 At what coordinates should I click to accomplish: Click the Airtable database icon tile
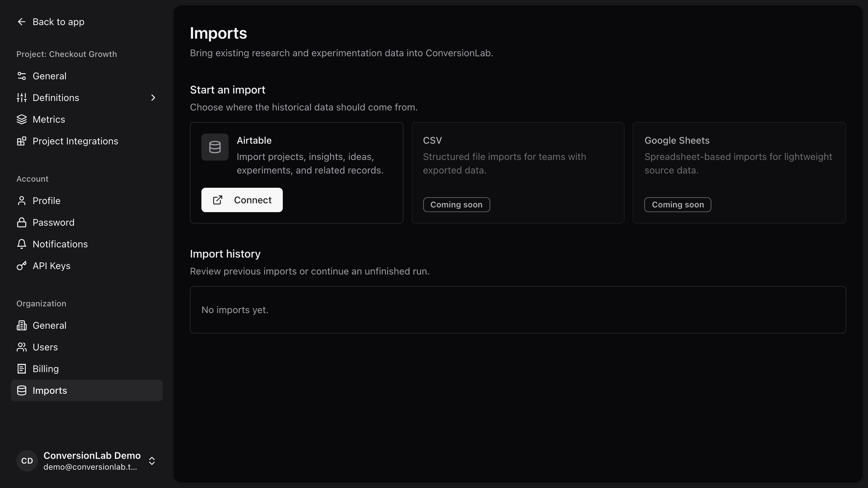pos(215,147)
